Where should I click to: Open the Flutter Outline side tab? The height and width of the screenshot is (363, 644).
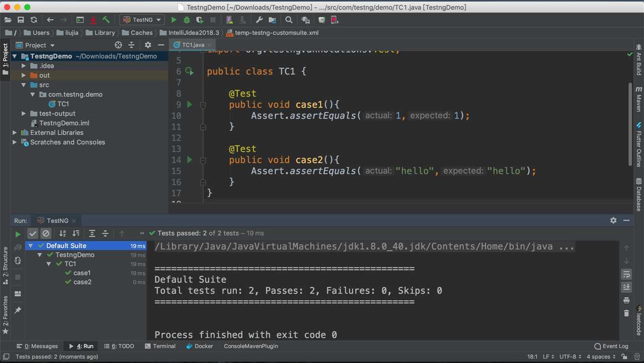tap(638, 144)
